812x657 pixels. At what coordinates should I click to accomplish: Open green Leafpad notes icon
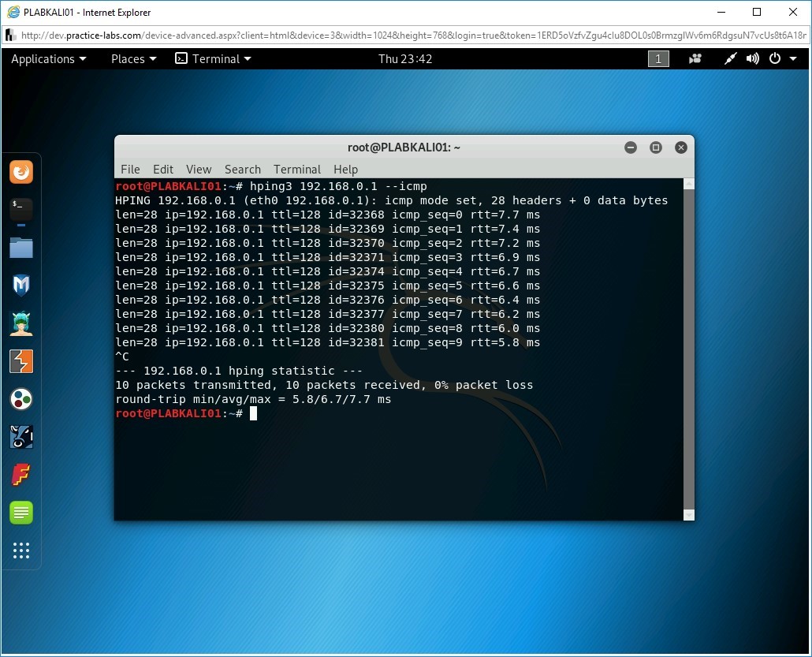coord(21,513)
